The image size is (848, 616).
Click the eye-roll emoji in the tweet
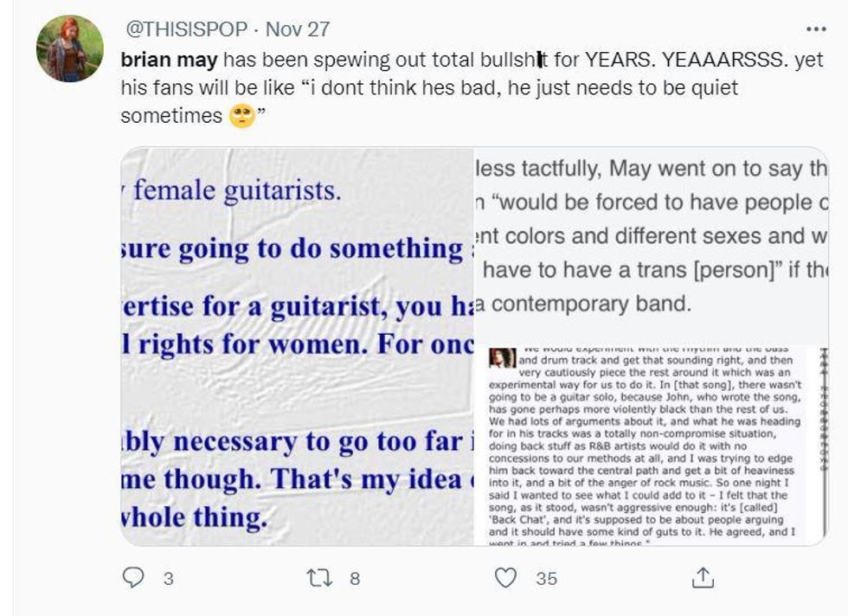tap(241, 116)
